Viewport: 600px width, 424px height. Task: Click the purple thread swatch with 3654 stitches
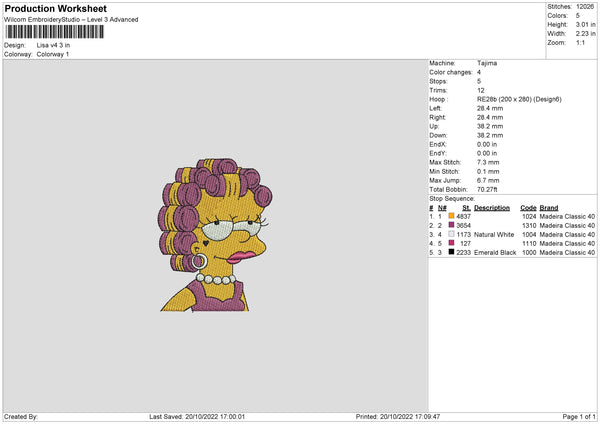452,225
